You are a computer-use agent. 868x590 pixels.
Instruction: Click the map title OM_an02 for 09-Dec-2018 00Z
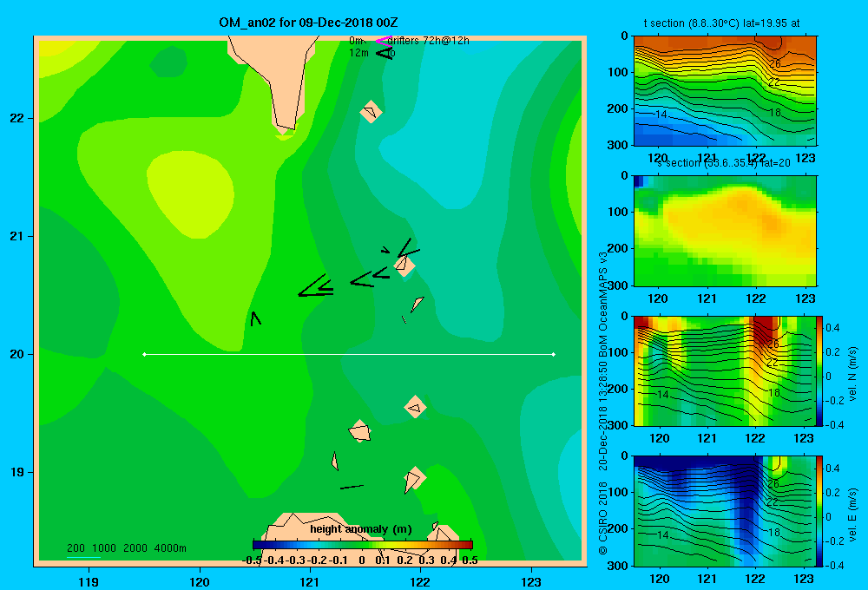tap(308, 23)
